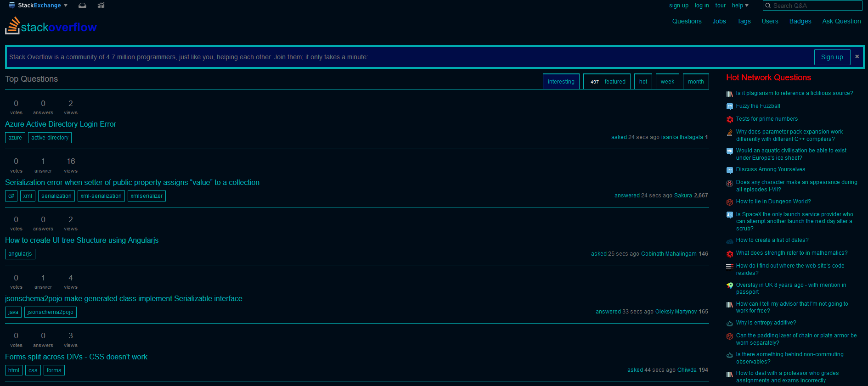Open the StackExchange inbox icon
Viewport: 868px width, 386px height.
[82, 6]
